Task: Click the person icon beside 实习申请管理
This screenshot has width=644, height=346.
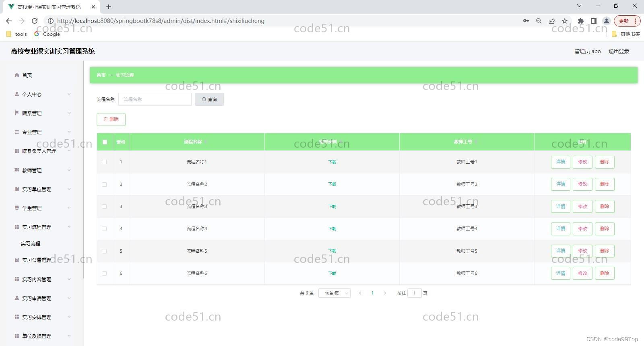Action: [x=17, y=298]
